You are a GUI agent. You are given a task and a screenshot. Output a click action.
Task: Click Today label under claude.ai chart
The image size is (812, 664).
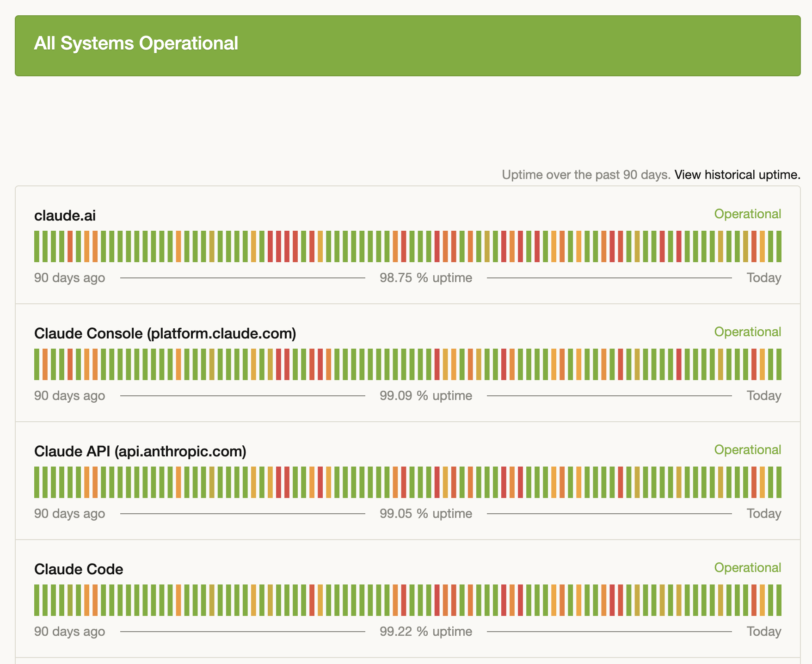(x=764, y=277)
